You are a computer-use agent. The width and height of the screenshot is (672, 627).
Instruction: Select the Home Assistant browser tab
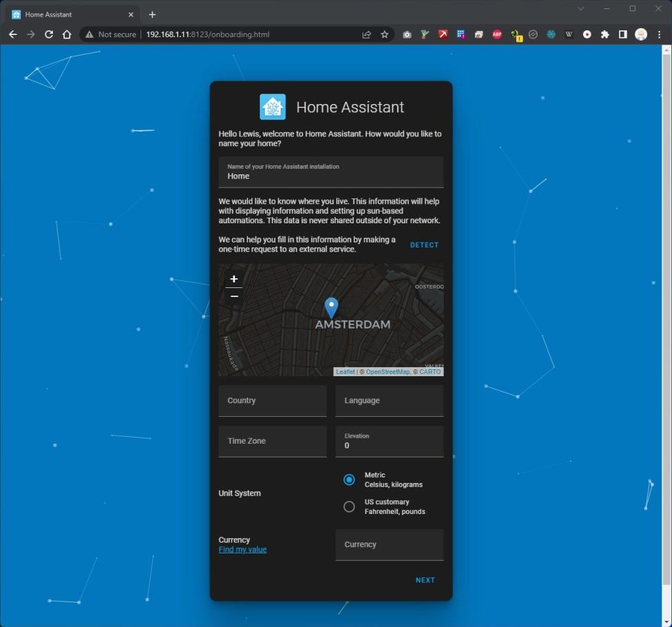click(73, 14)
